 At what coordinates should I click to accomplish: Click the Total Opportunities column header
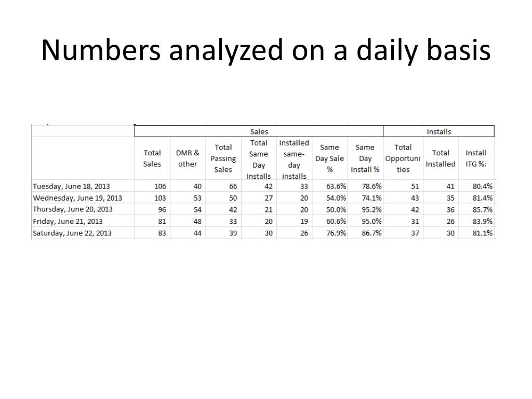click(x=403, y=158)
